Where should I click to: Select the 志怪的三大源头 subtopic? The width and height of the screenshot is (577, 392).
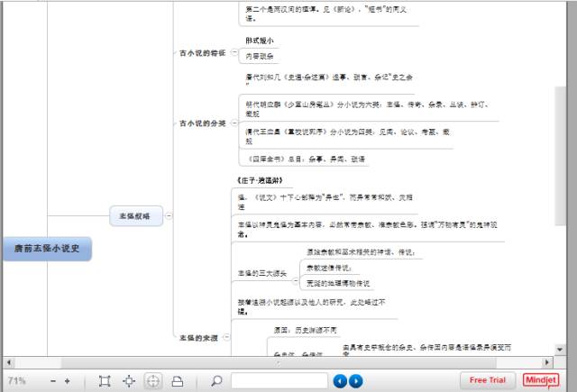point(262,273)
